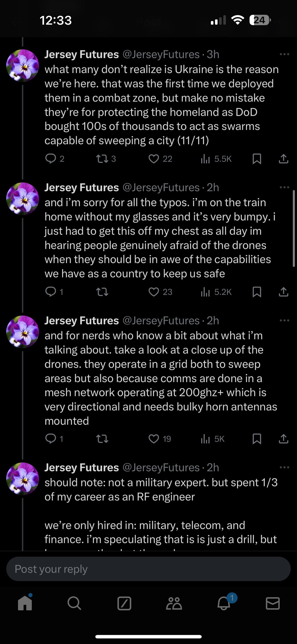Open the Communities tab icon
Screen dimensions: 297x644
pos(174,603)
